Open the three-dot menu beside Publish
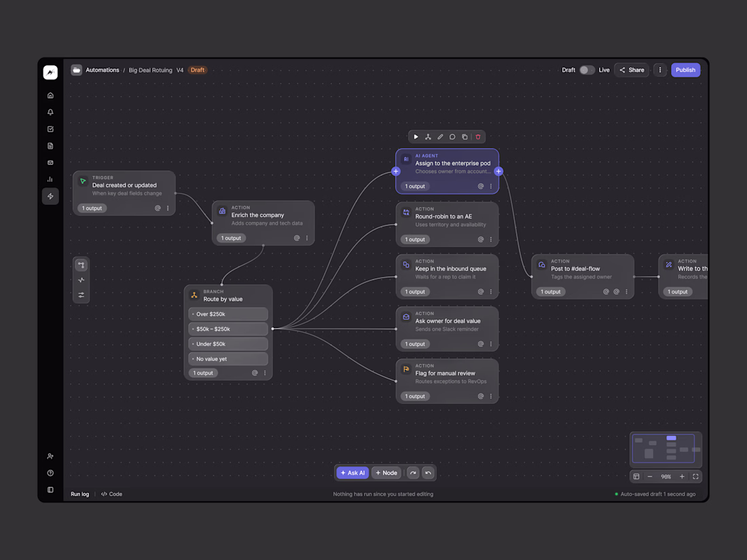Viewport: 747px width, 560px height. pos(660,70)
